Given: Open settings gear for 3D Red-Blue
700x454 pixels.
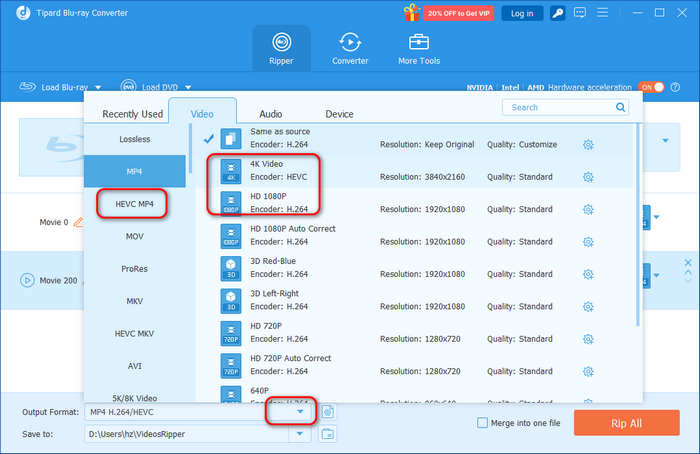Looking at the screenshot, I should 588,274.
